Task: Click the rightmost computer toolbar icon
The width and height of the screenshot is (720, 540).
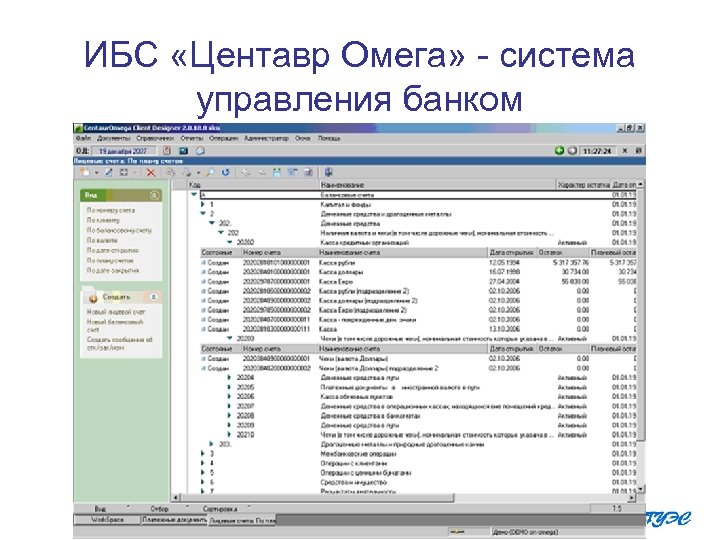Action: [328, 173]
